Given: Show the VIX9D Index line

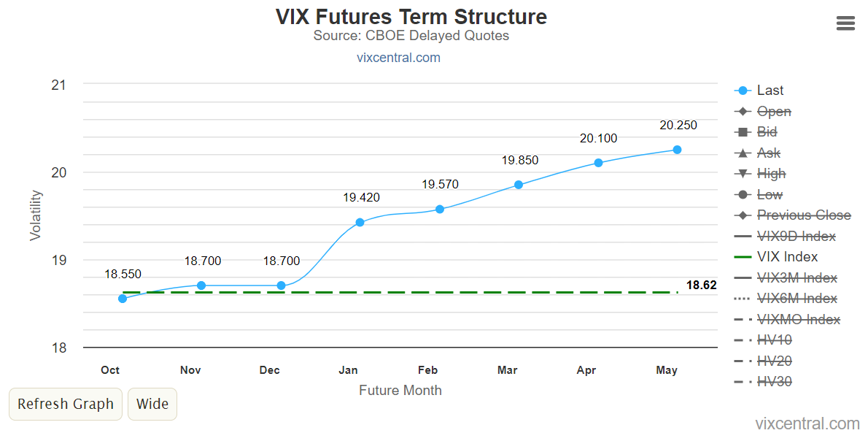Looking at the screenshot, I should (796, 237).
